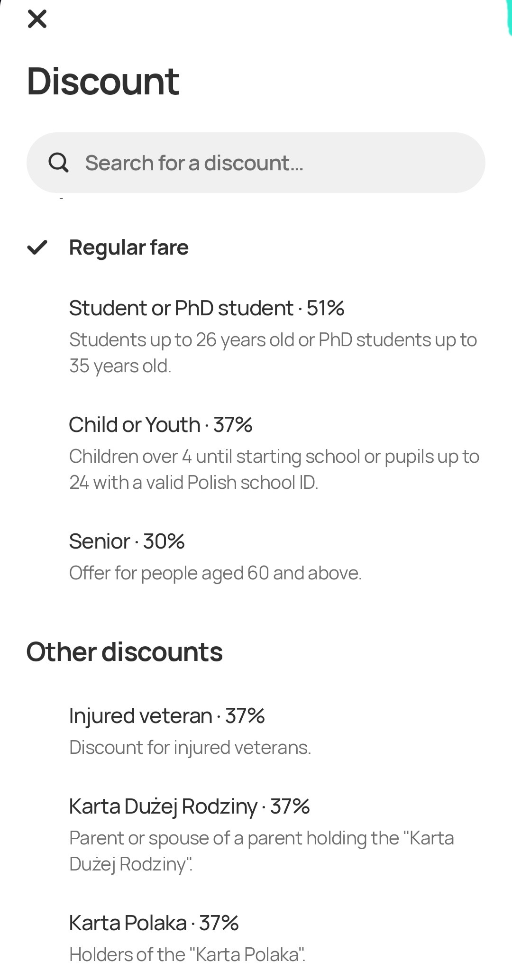Tap 'Offer for people aged 60 and above'
Screen dimensions: 512x980
coord(215,573)
